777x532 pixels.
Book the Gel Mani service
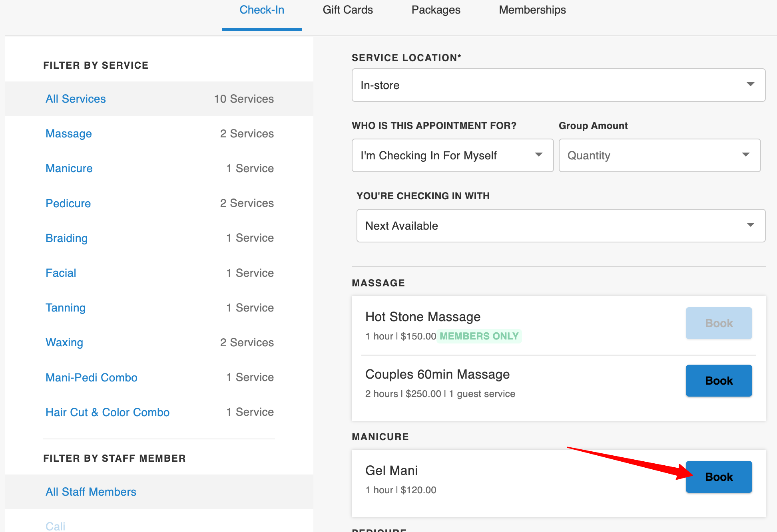[718, 477]
